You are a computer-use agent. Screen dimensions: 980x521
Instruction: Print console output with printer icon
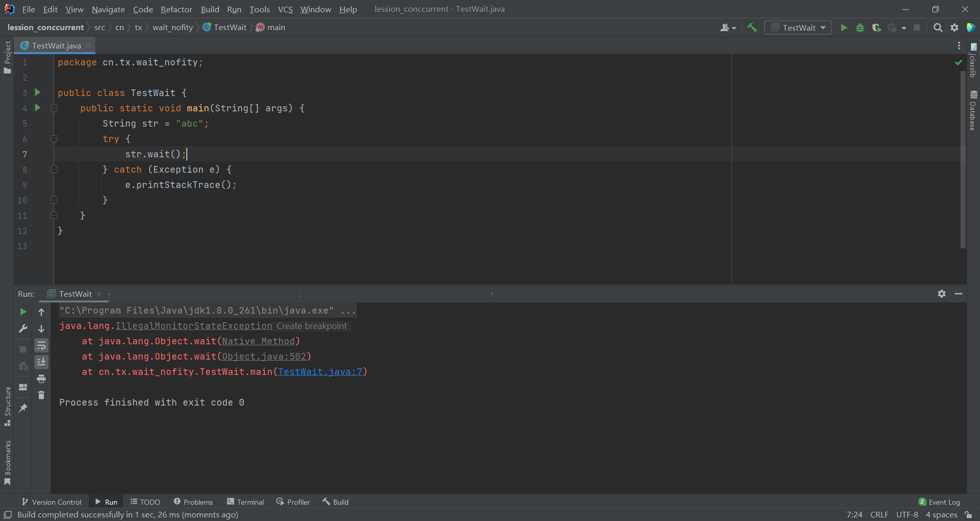pyautogui.click(x=41, y=378)
